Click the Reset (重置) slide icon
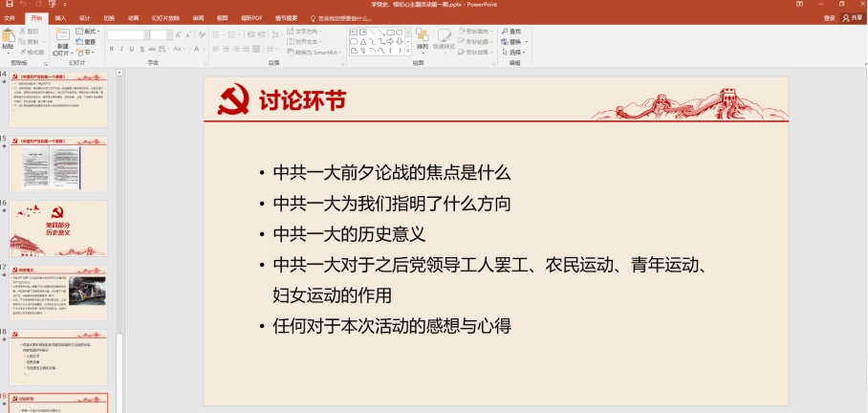Screen dimensions: 868x413 pos(79,42)
